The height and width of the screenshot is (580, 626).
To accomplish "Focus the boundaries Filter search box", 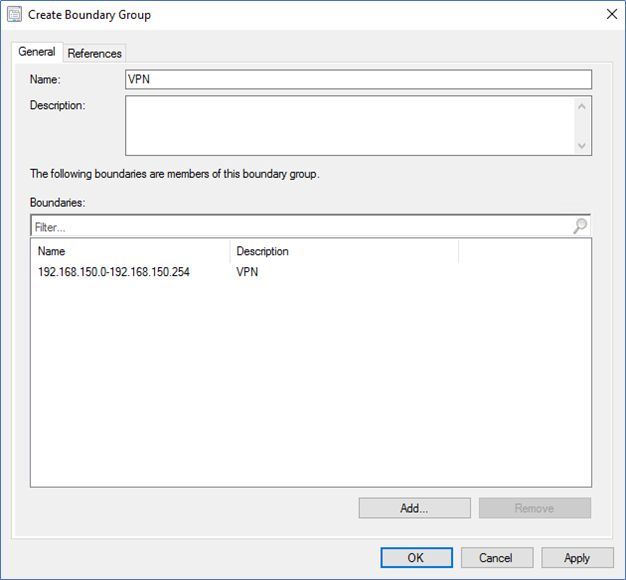I will [x=302, y=227].
